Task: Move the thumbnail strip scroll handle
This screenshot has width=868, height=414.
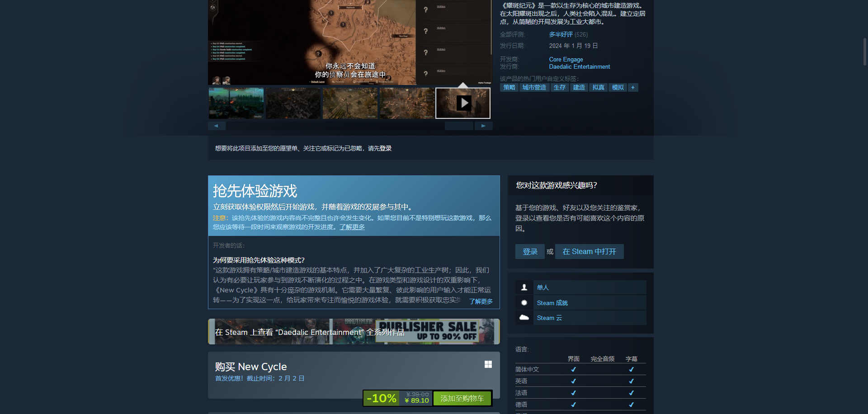Action: tap(459, 126)
